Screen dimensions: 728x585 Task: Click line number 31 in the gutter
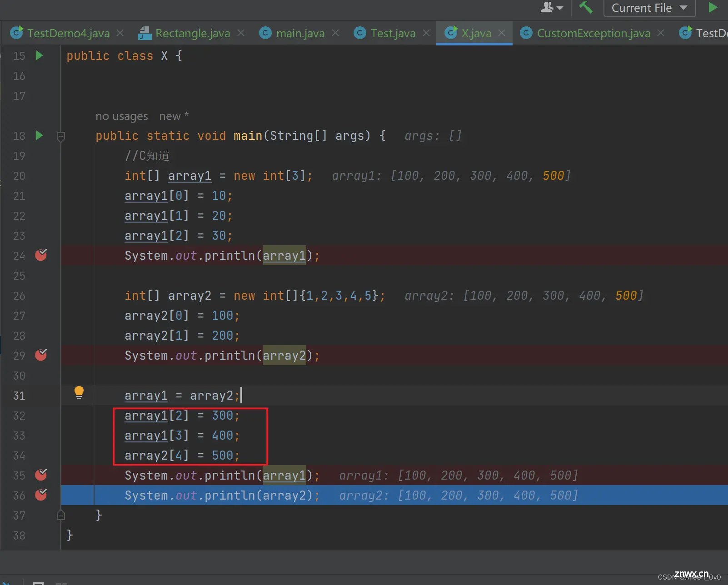[19, 396]
